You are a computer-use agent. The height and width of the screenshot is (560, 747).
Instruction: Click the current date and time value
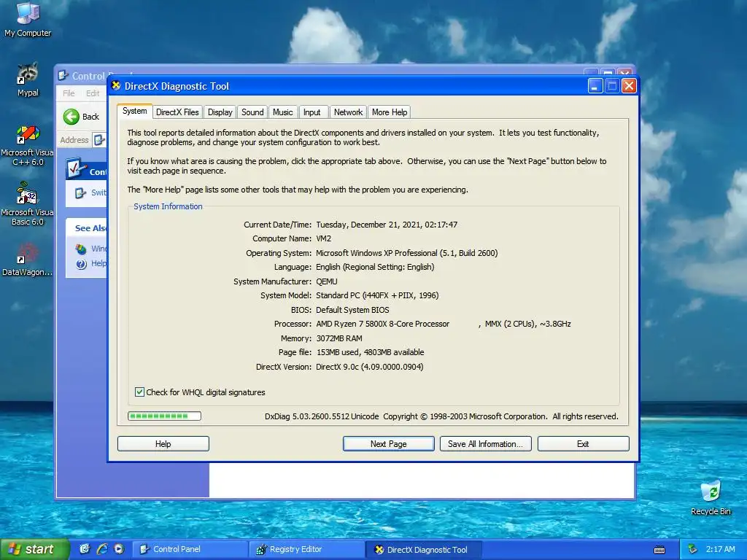pos(387,225)
